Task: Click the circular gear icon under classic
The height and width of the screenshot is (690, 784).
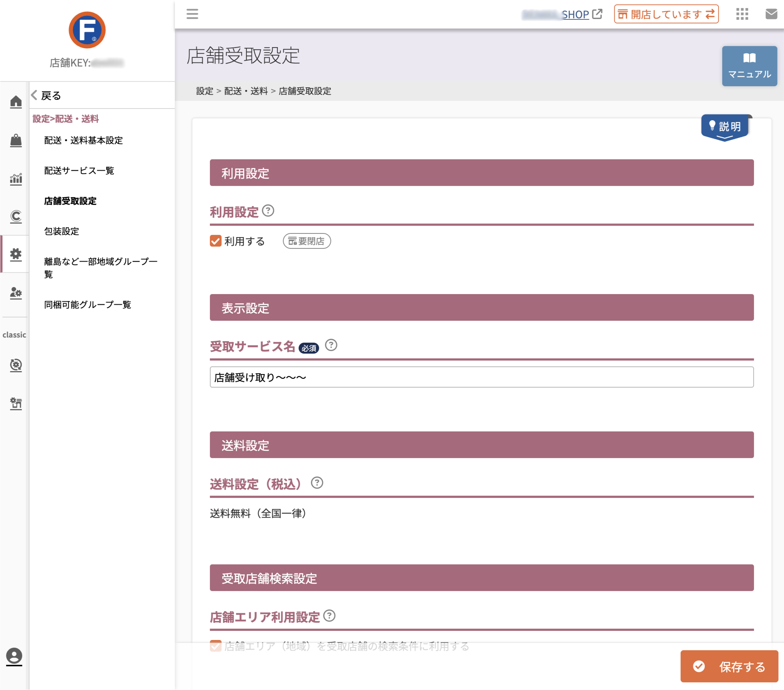Action: point(16,365)
